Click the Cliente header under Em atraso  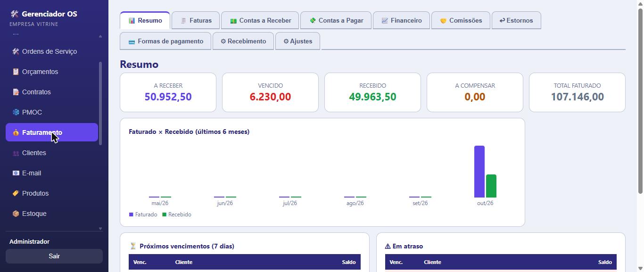coord(432,262)
